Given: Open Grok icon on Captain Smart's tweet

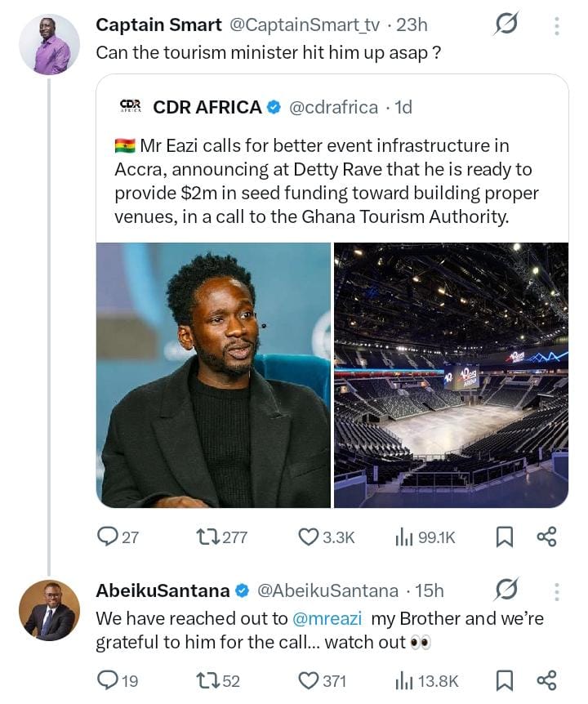Looking at the screenshot, I should (506, 25).
